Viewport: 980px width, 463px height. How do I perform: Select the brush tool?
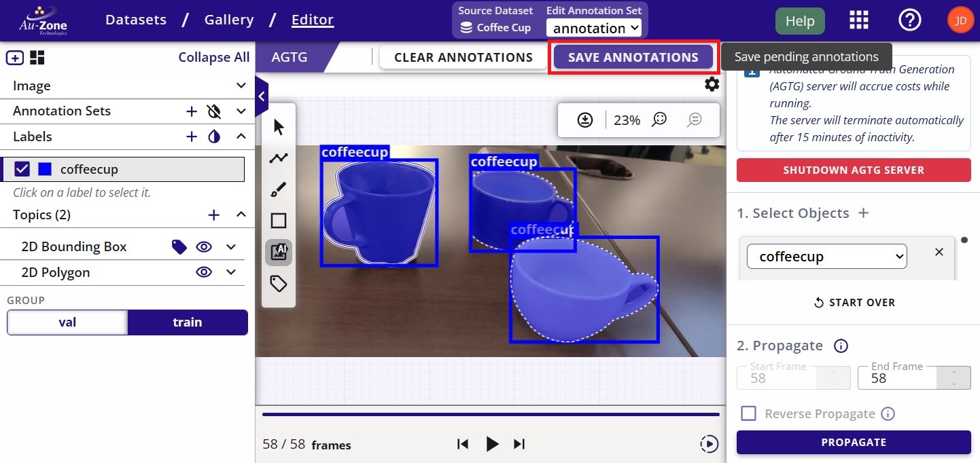[x=279, y=189]
